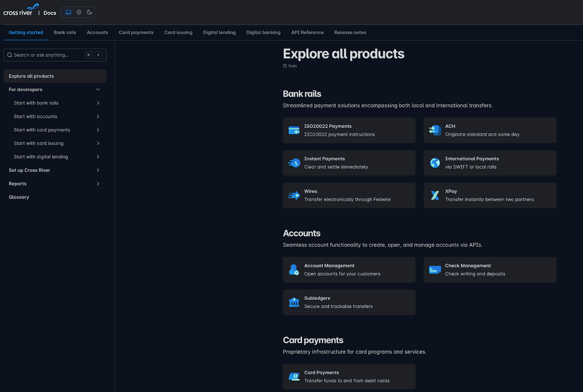Open the Glossary sidebar link
This screenshot has width=583, height=392.
pos(19,197)
